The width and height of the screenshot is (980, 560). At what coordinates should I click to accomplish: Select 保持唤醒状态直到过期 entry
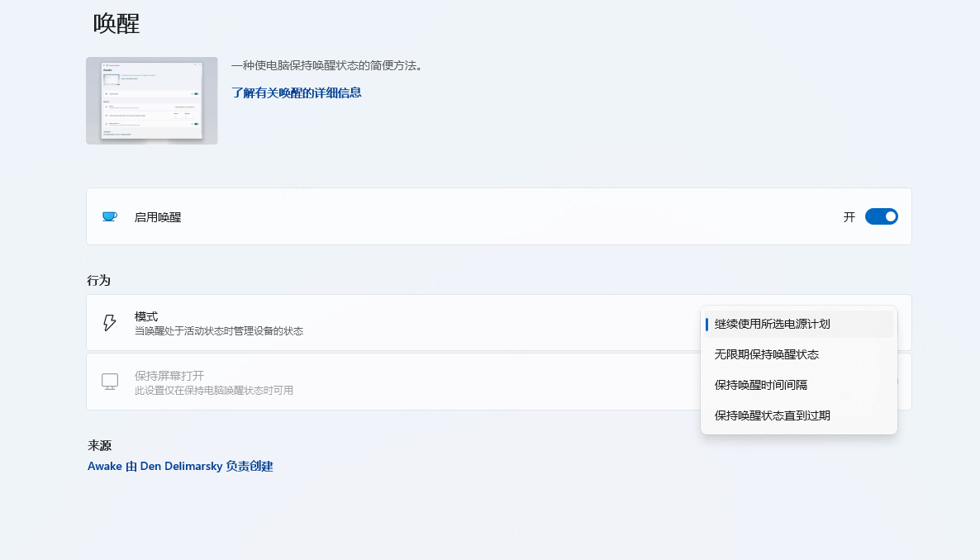[799, 415]
